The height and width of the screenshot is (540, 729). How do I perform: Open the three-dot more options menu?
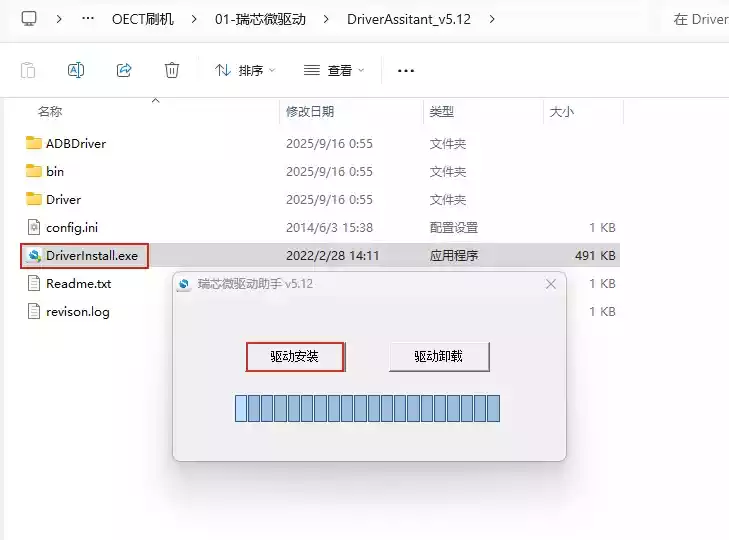point(405,70)
